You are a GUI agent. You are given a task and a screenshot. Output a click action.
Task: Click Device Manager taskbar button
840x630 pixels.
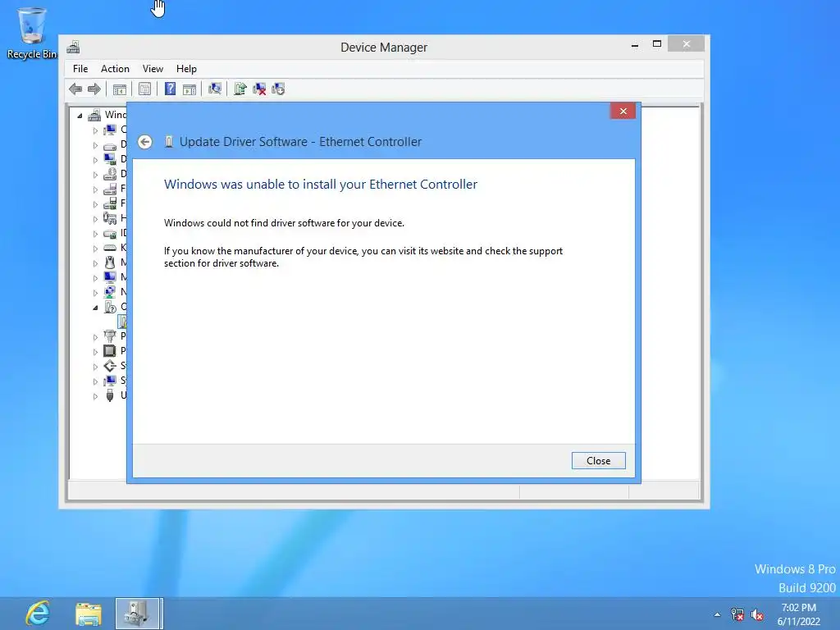[x=138, y=614]
